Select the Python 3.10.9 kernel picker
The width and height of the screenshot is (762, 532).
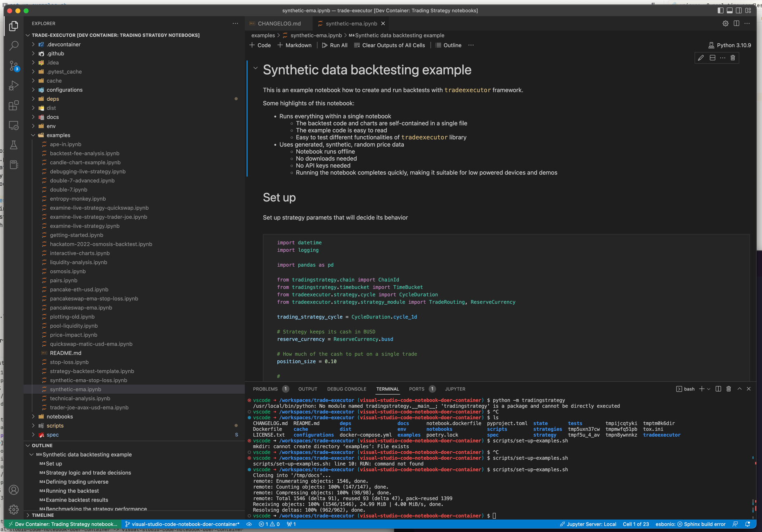729,45
